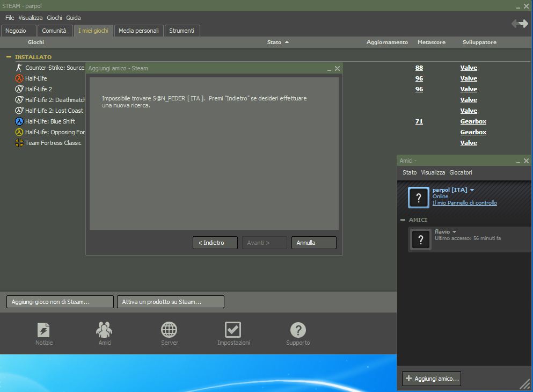This screenshot has height=392, width=533.
Task: Switch to the Negozio tab
Action: tap(18, 31)
